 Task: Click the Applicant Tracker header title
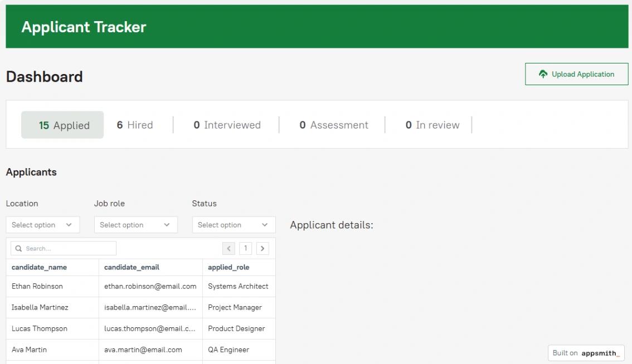[84, 27]
